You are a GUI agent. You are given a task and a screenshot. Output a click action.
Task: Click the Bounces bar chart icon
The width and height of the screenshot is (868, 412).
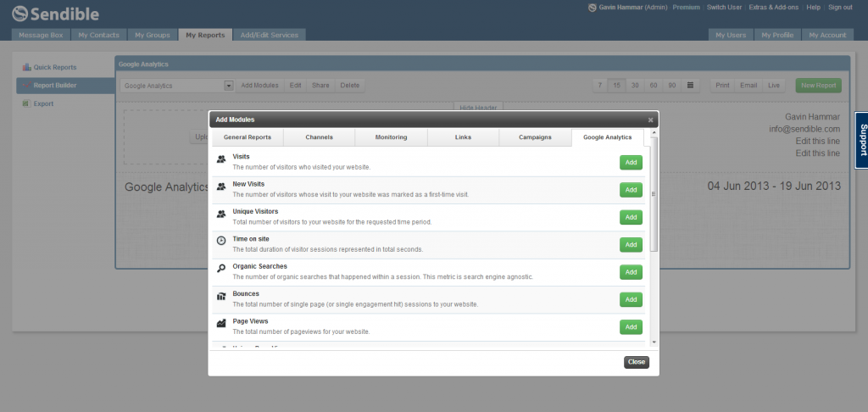221,296
